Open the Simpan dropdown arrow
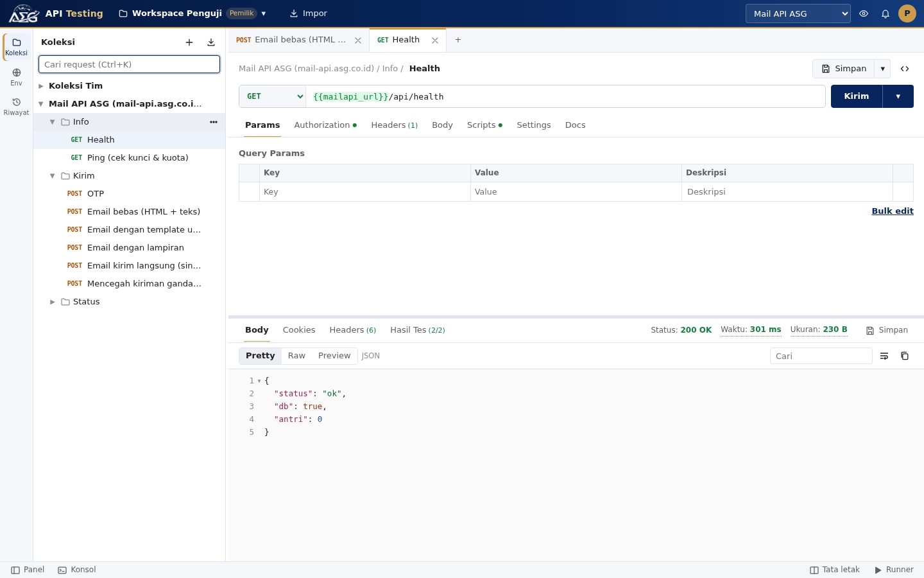 883,69
